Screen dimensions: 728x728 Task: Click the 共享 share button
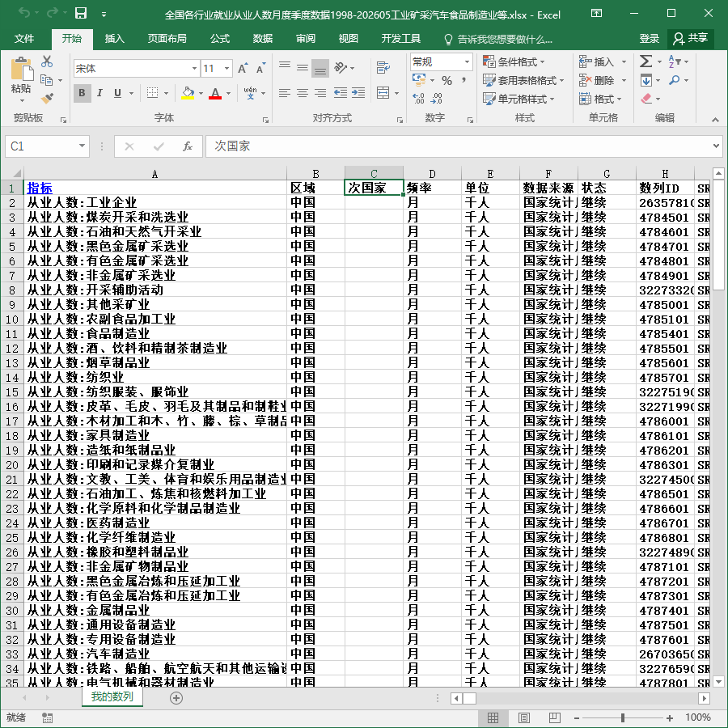click(x=691, y=39)
